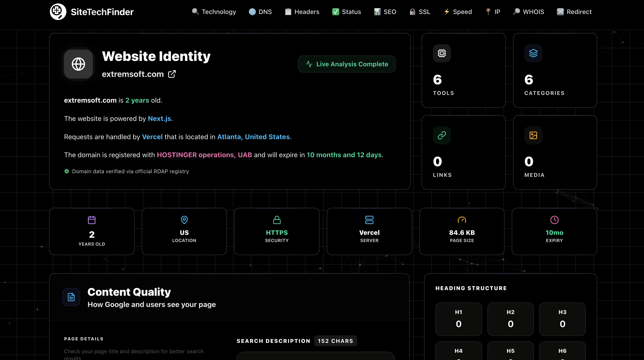Open extremsoft.com via the external link icon
Viewport: 644px width, 360px height.
click(172, 74)
